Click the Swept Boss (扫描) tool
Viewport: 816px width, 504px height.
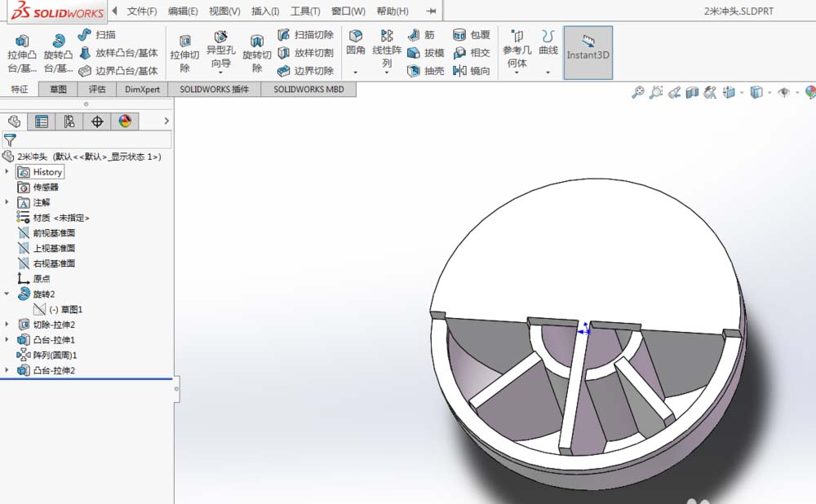(97, 35)
